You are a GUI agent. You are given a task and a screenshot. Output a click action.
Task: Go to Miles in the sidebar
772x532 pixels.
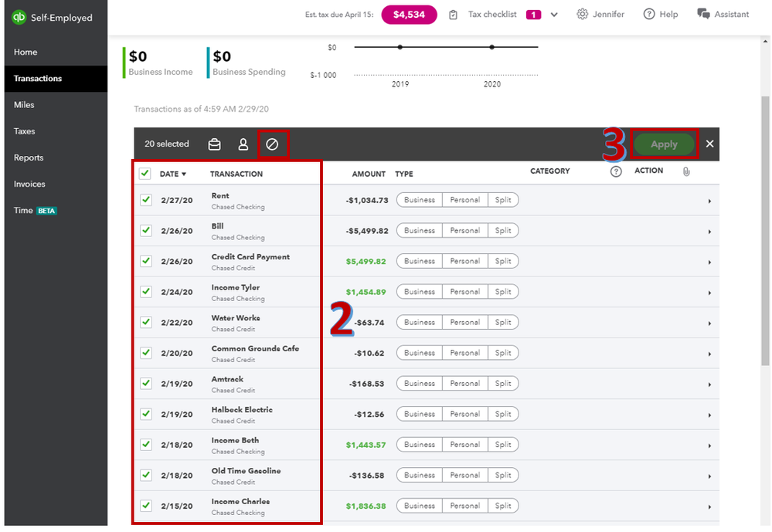coord(56,105)
